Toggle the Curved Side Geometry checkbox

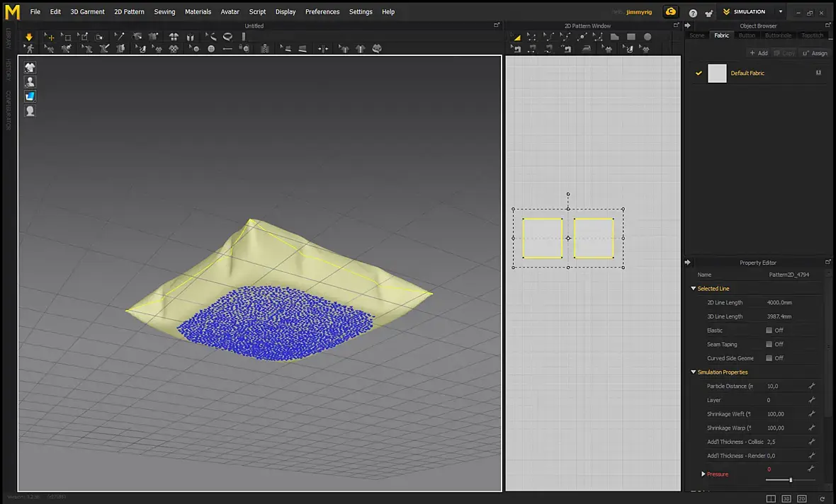pos(769,358)
